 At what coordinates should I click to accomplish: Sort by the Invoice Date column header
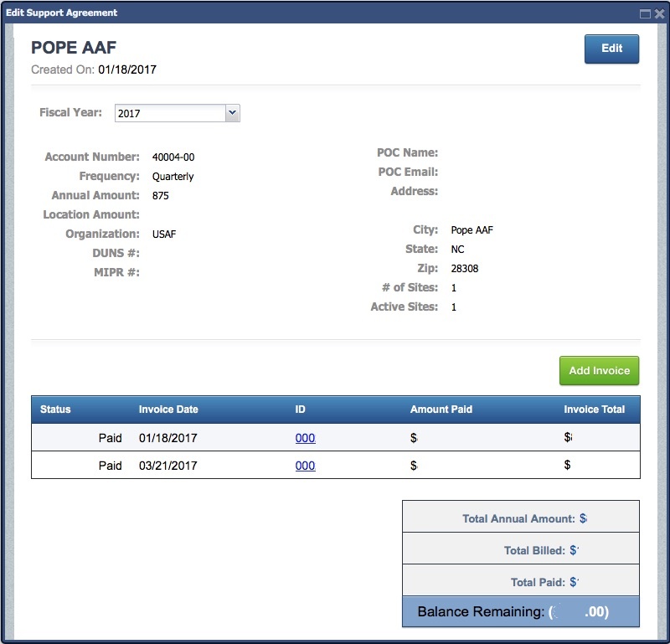(168, 410)
